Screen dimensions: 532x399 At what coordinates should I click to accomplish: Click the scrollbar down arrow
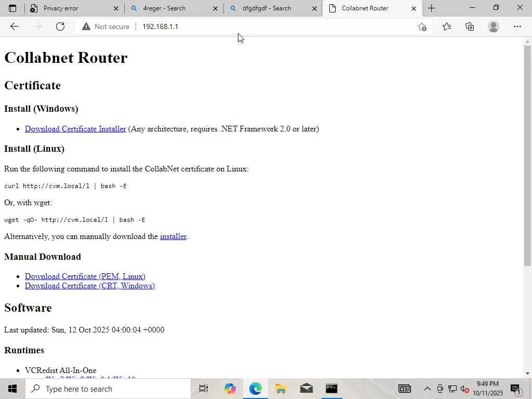(x=527, y=374)
